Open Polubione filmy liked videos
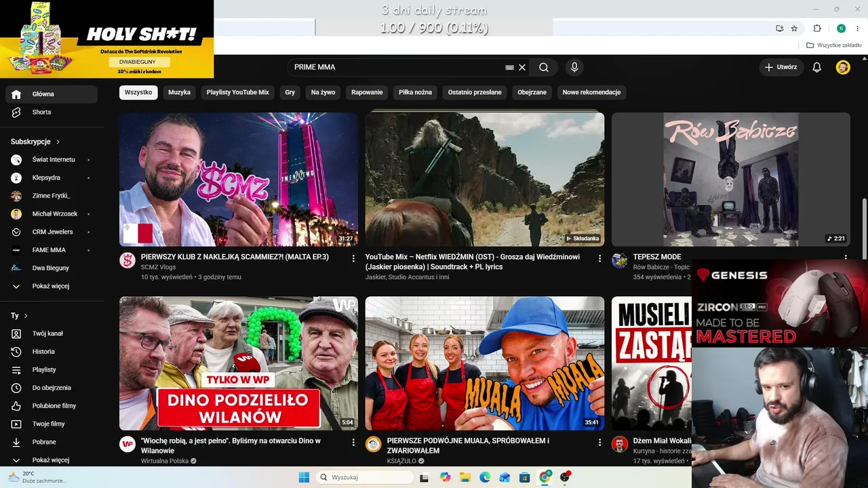The height and width of the screenshot is (488, 868). click(52, 406)
